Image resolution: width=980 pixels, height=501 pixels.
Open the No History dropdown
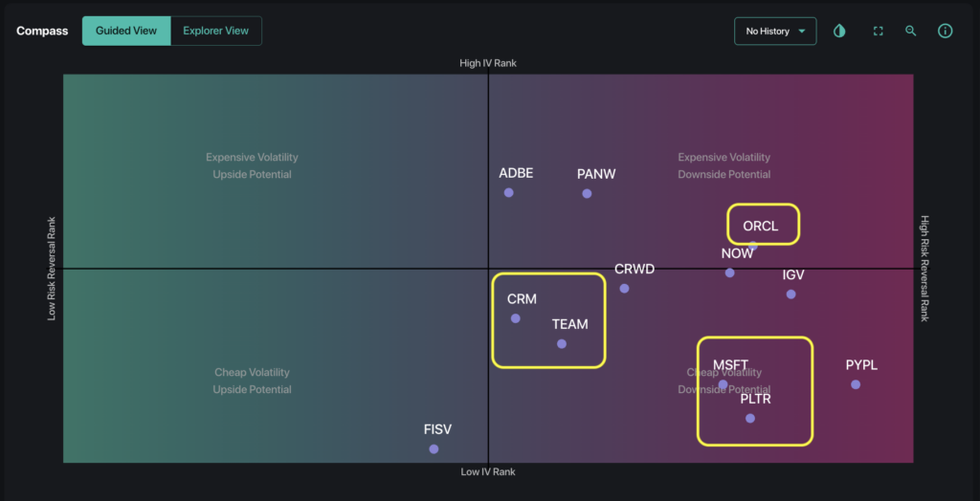click(775, 32)
